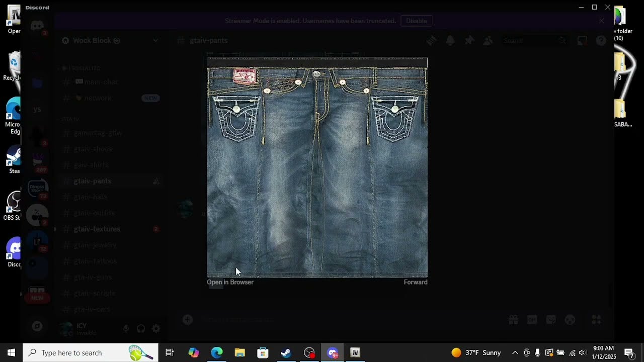Dismiss the Streamer Mode banner

601,21
